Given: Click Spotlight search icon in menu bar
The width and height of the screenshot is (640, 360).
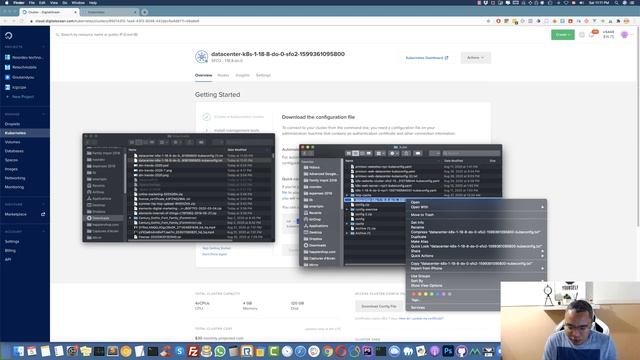Looking at the screenshot, I should click(x=616, y=2).
